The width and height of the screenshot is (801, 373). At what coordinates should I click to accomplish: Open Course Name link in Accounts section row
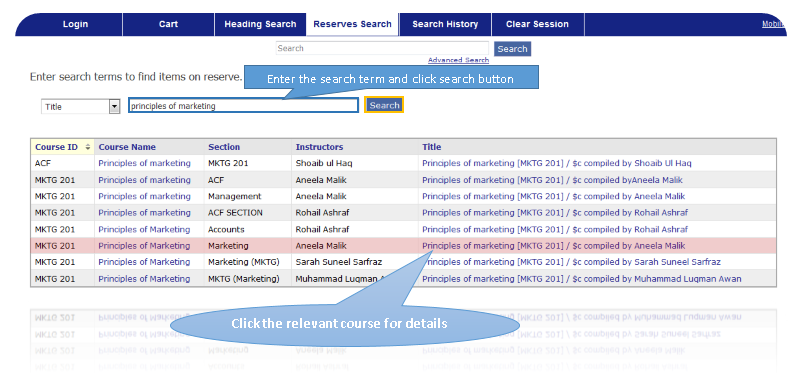point(144,229)
